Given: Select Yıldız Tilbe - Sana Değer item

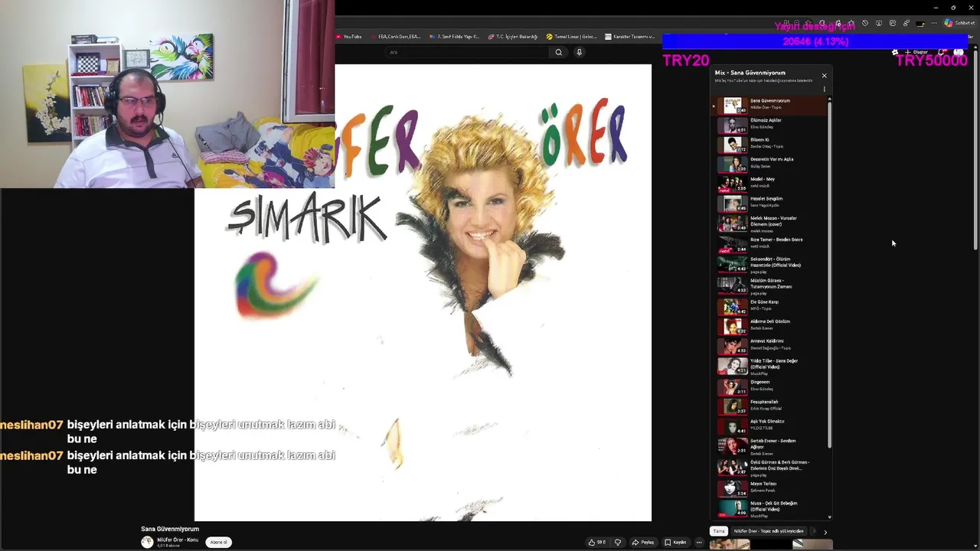Looking at the screenshot, I should click(x=769, y=366).
